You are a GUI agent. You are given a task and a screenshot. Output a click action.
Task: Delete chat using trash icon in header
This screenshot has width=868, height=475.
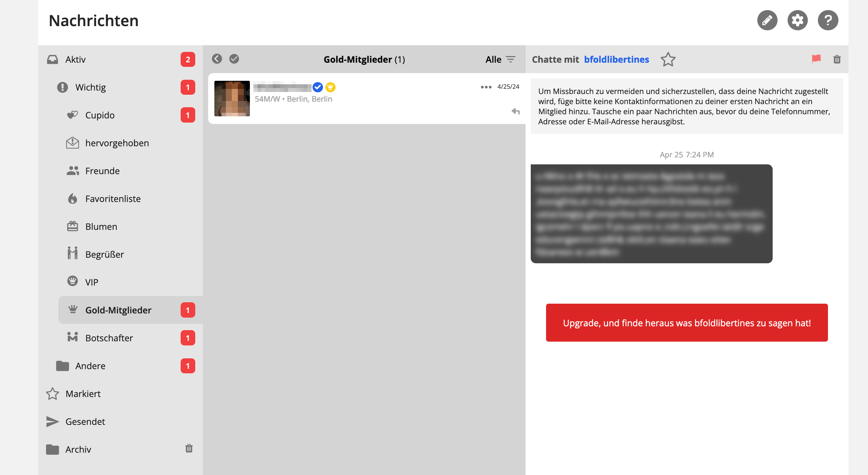(837, 59)
